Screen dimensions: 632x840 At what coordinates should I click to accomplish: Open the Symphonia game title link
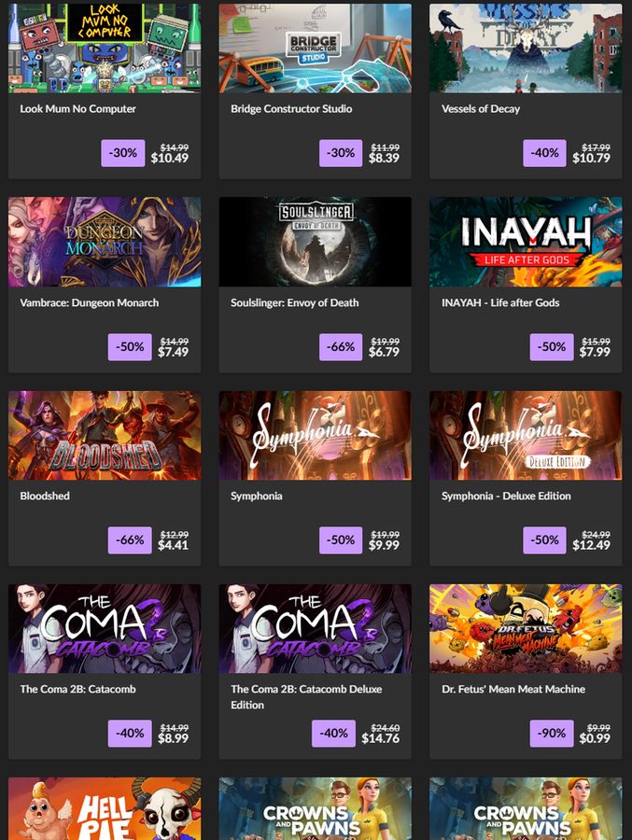pyautogui.click(x=257, y=497)
